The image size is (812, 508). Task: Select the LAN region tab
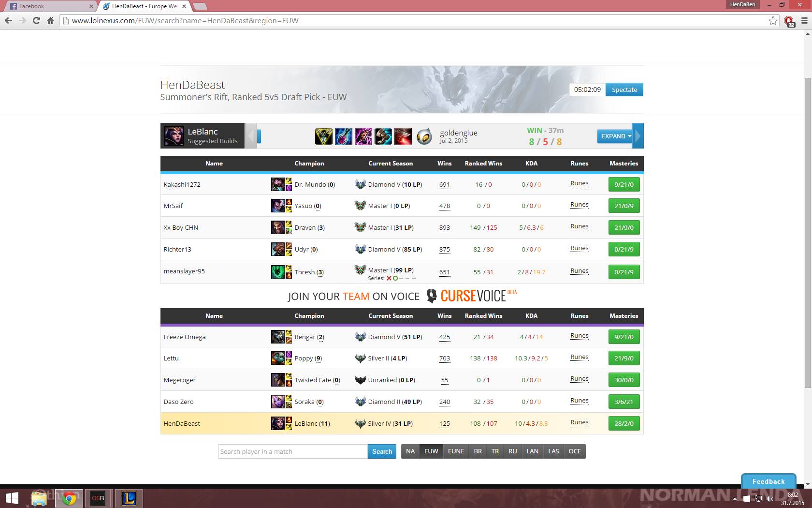click(x=532, y=451)
